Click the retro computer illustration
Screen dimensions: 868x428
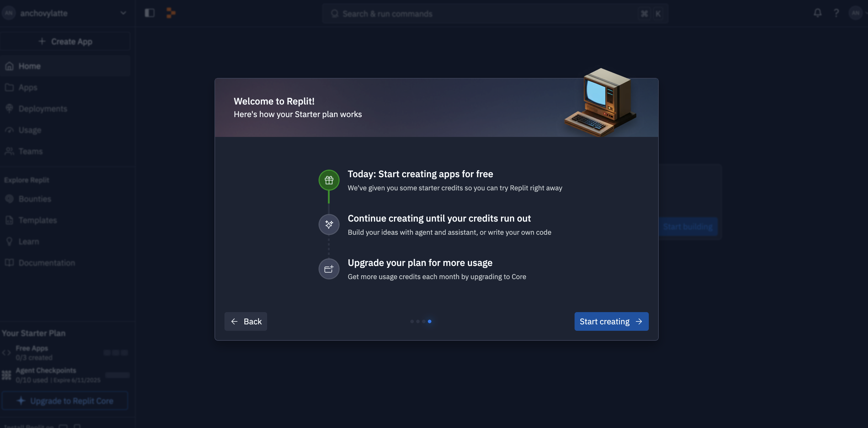(601, 102)
